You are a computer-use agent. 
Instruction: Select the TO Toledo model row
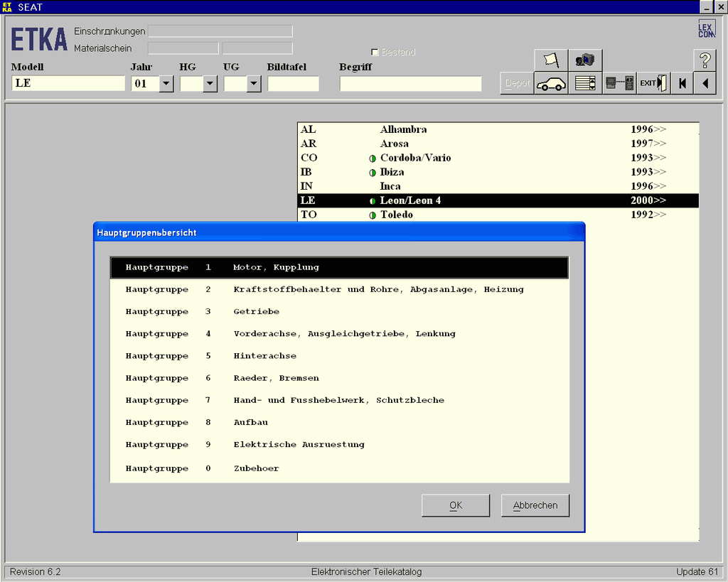point(498,215)
